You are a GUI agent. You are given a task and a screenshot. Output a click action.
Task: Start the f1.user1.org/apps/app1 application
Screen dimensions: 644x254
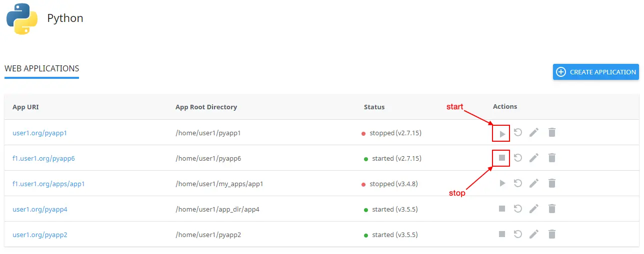502,184
